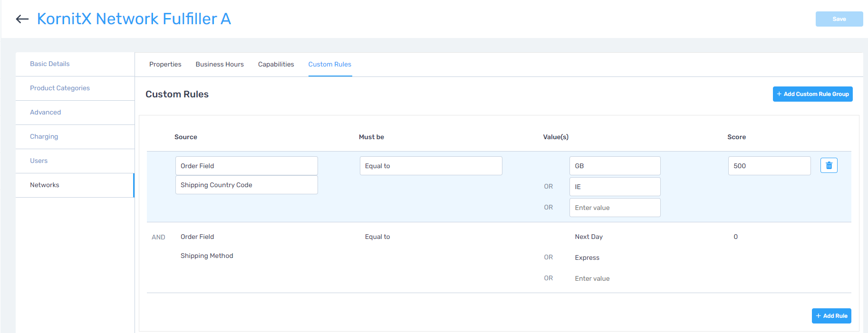Click the Next Day value

pos(588,237)
